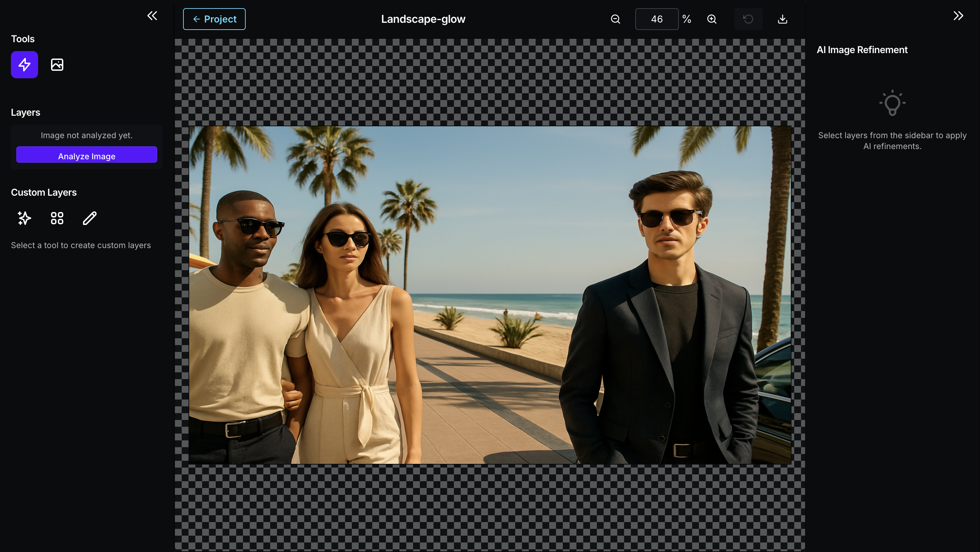This screenshot has height=552, width=980.
Task: Choose the grid custom layer tool
Action: [x=57, y=218]
